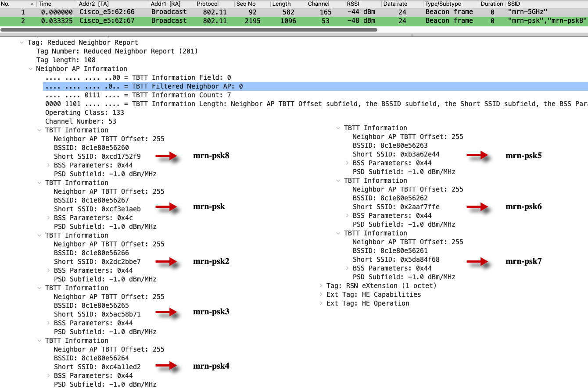588x388 pixels.
Task: Expand Tag: RSN eXtension (1 octet)
Action: click(x=321, y=286)
